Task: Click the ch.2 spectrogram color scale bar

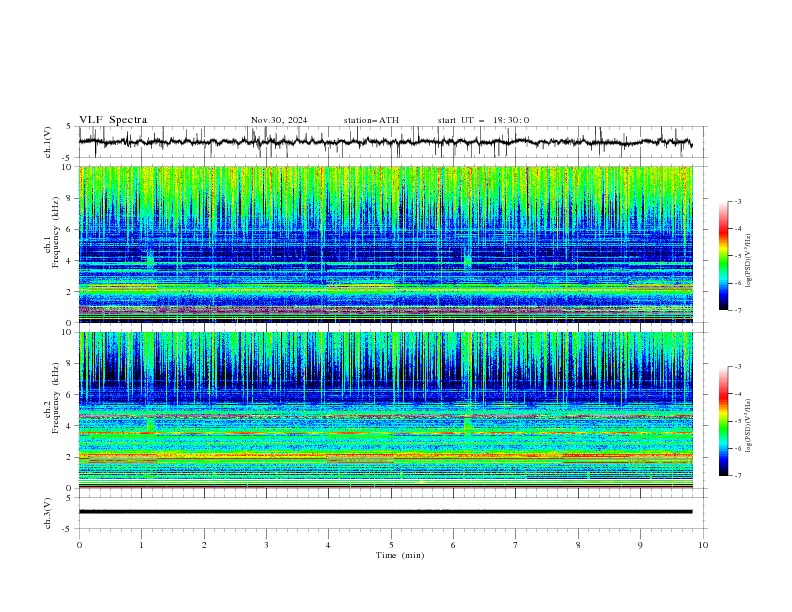Action: pyautogui.click(x=723, y=421)
